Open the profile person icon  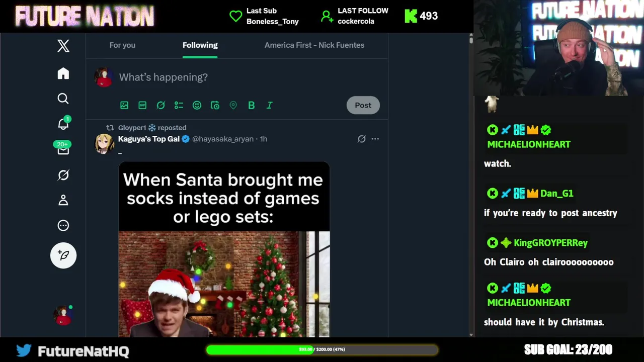[x=63, y=200]
